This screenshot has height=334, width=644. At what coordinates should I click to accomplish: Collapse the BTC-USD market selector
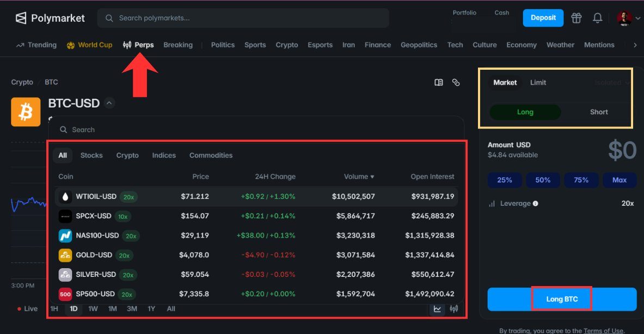tap(109, 103)
